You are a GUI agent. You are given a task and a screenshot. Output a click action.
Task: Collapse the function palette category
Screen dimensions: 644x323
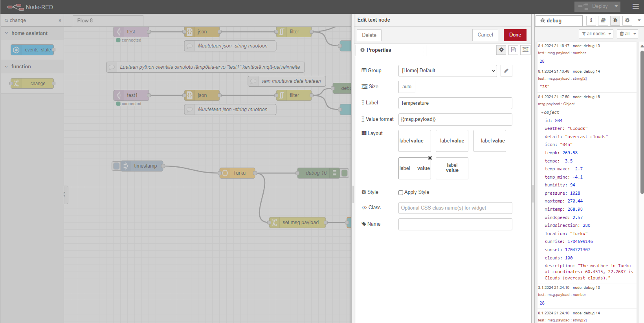pos(6,67)
